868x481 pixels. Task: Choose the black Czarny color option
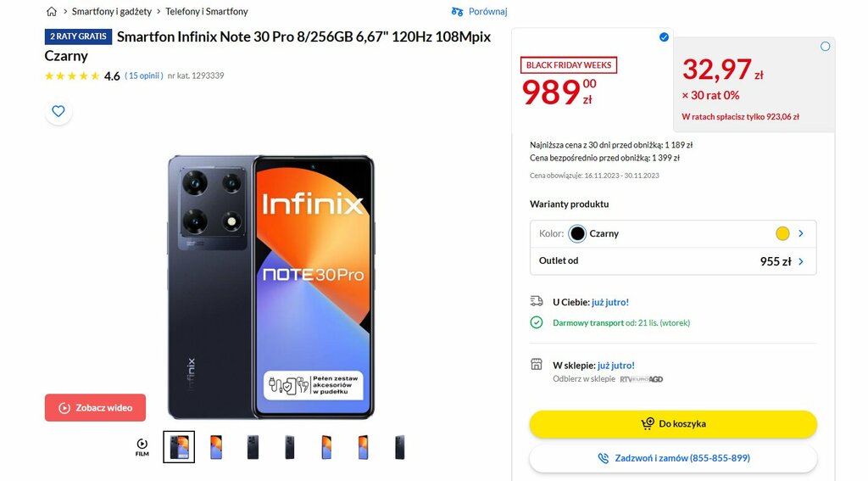[x=576, y=233]
